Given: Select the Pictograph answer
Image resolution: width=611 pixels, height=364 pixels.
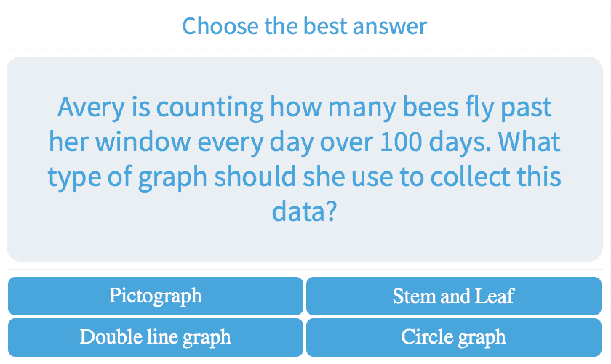Looking at the screenshot, I should 155,296.
